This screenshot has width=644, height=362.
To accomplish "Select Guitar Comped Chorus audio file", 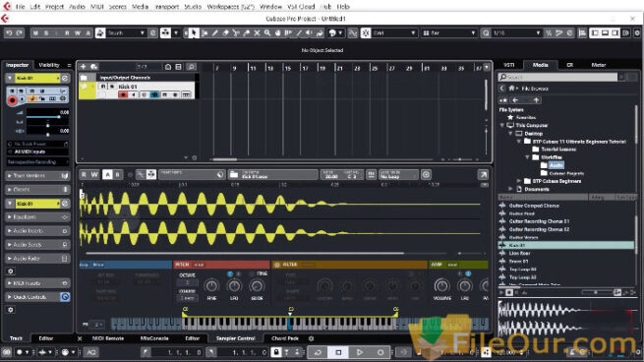I will 534,206.
